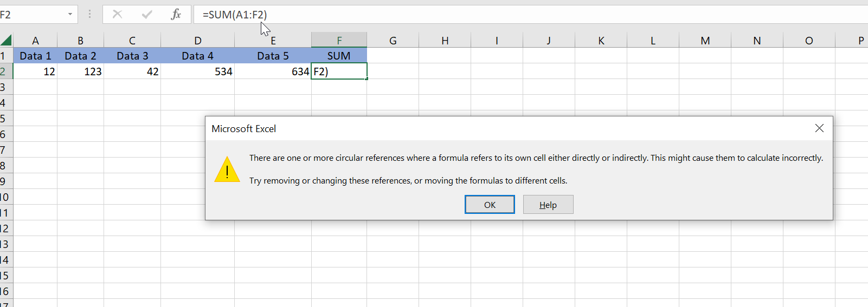Click the Enter formula checkmark icon
The height and width of the screenshot is (307, 868).
147,15
